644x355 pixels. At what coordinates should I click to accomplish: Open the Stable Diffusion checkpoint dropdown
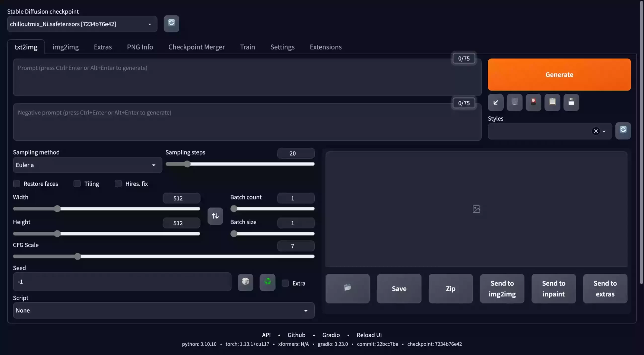tap(82, 24)
